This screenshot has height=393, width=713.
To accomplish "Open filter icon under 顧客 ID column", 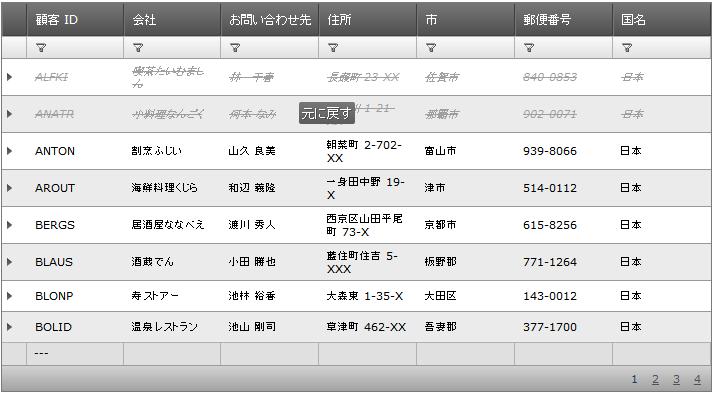I will click(x=41, y=47).
